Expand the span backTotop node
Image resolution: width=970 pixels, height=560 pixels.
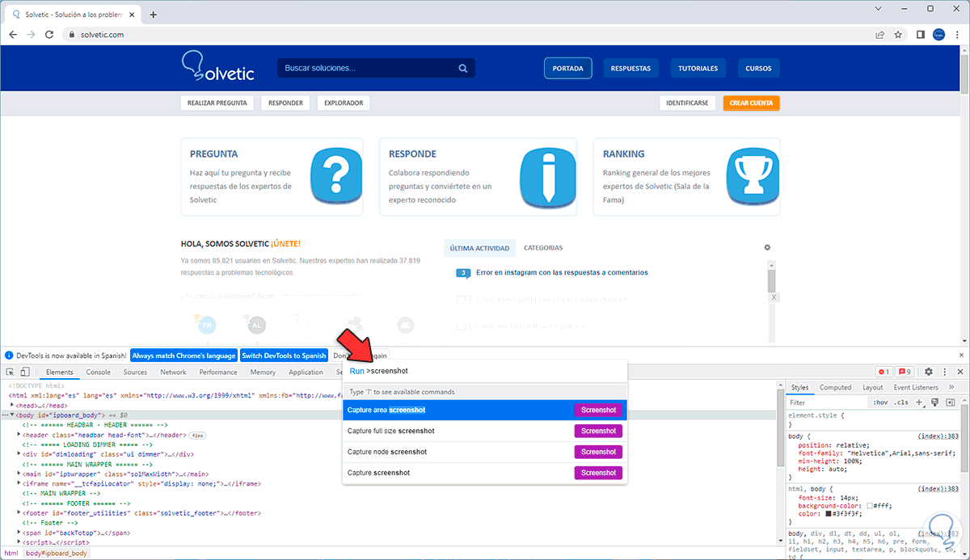[x=20, y=533]
